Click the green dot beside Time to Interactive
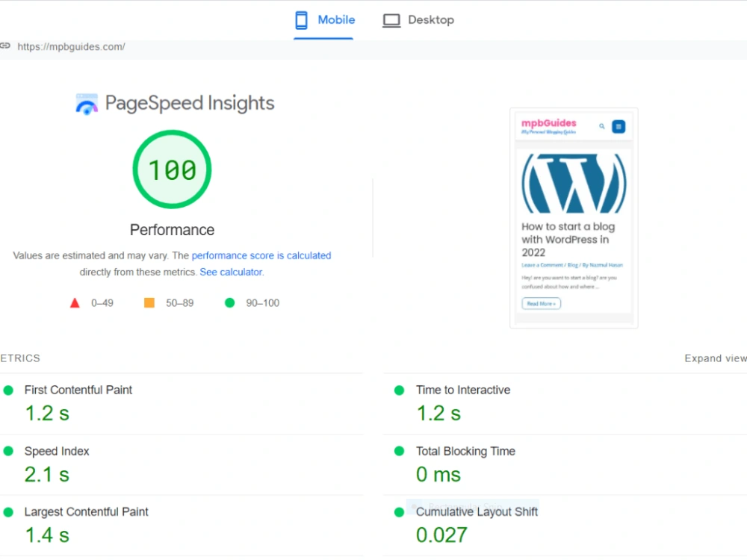747x560 pixels. (x=399, y=391)
